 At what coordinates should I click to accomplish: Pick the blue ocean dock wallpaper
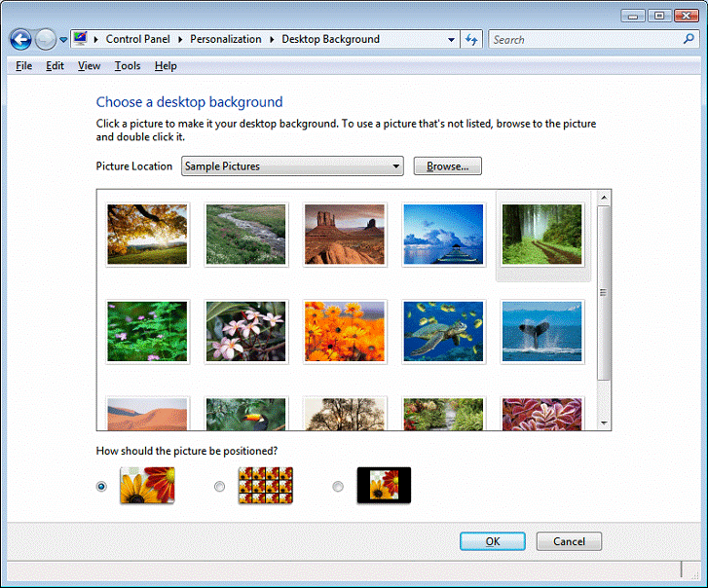(443, 235)
